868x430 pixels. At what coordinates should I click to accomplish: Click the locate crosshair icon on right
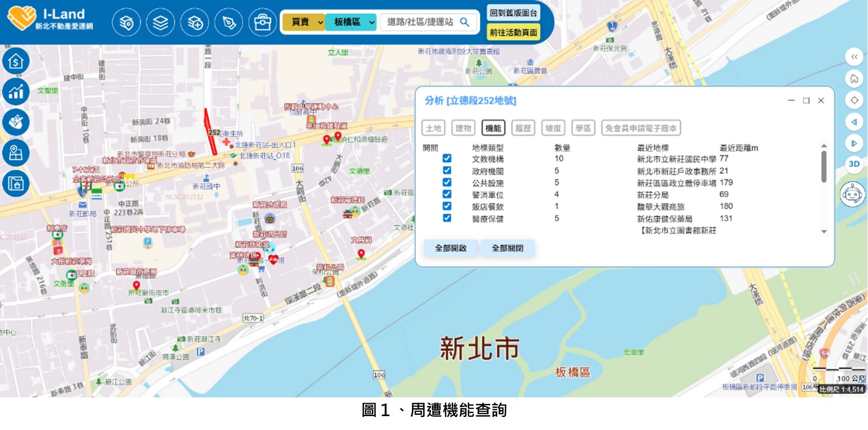pyautogui.click(x=854, y=100)
